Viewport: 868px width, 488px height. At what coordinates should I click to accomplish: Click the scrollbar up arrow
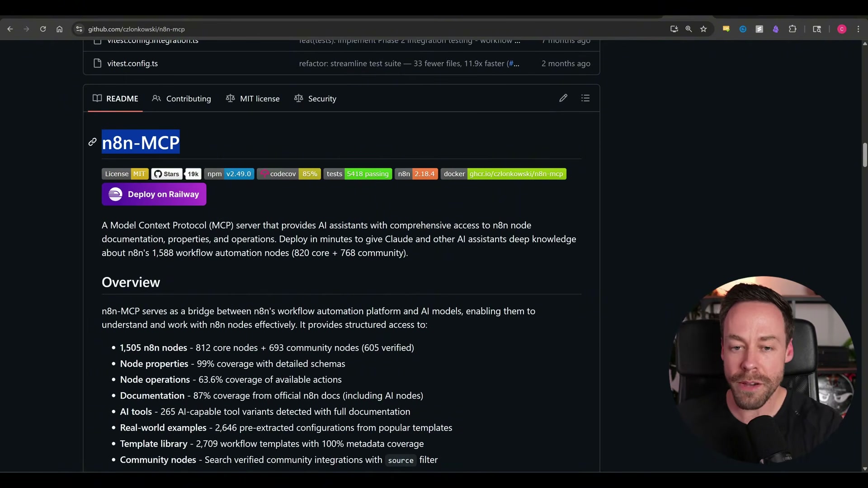coord(864,44)
